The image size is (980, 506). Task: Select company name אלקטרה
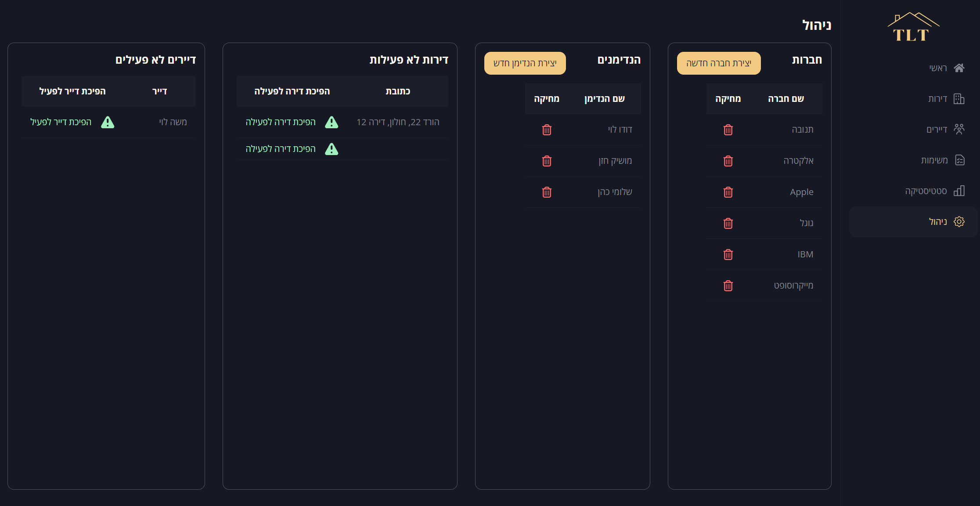click(x=799, y=161)
